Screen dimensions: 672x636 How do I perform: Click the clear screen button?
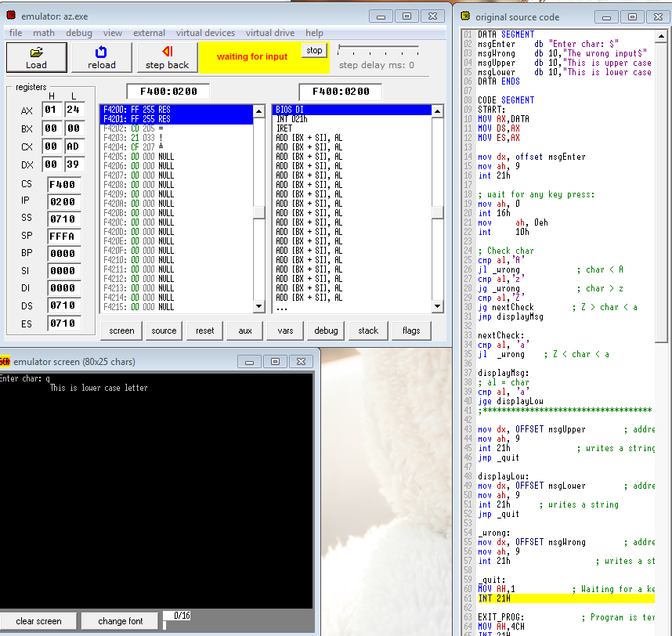tap(38, 621)
